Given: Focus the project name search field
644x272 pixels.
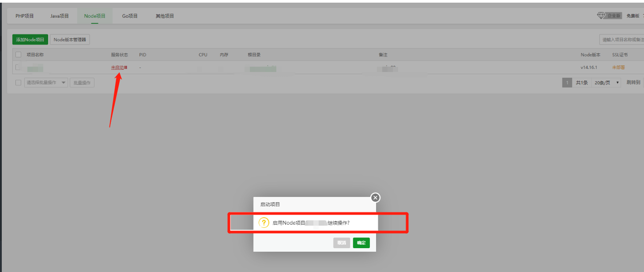Looking at the screenshot, I should tap(621, 40).
